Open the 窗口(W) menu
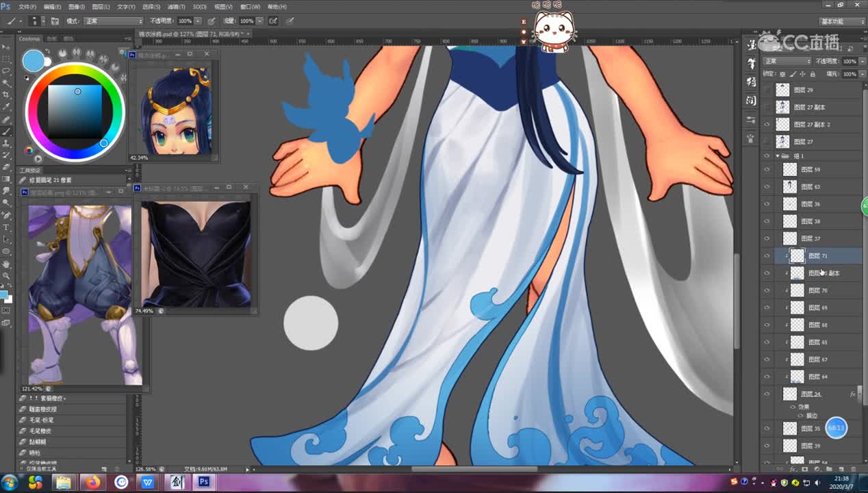This screenshot has height=493, width=868. coord(249,7)
